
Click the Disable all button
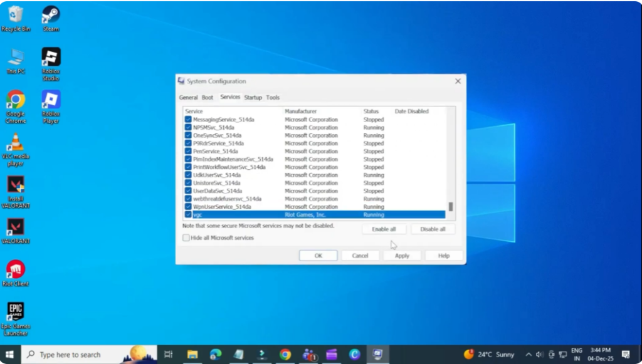433,229
